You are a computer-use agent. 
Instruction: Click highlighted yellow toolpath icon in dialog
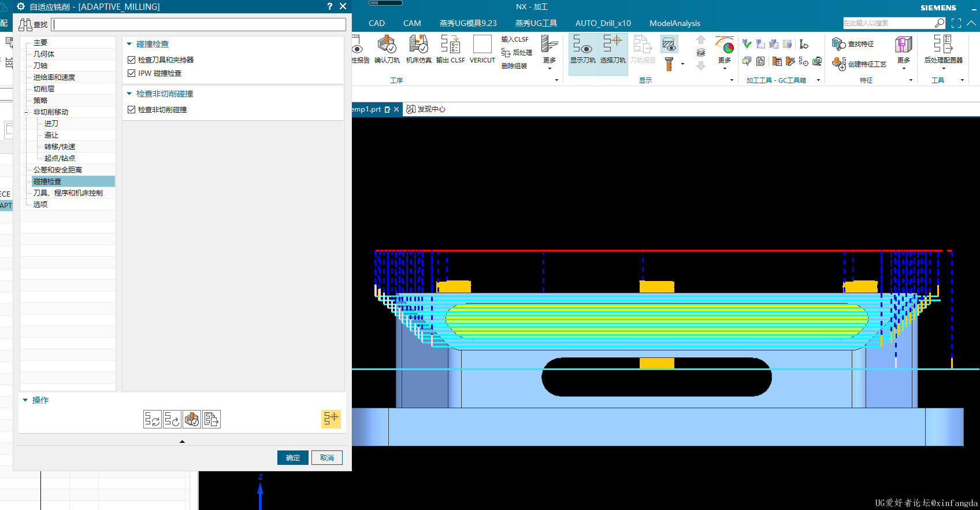(x=331, y=419)
